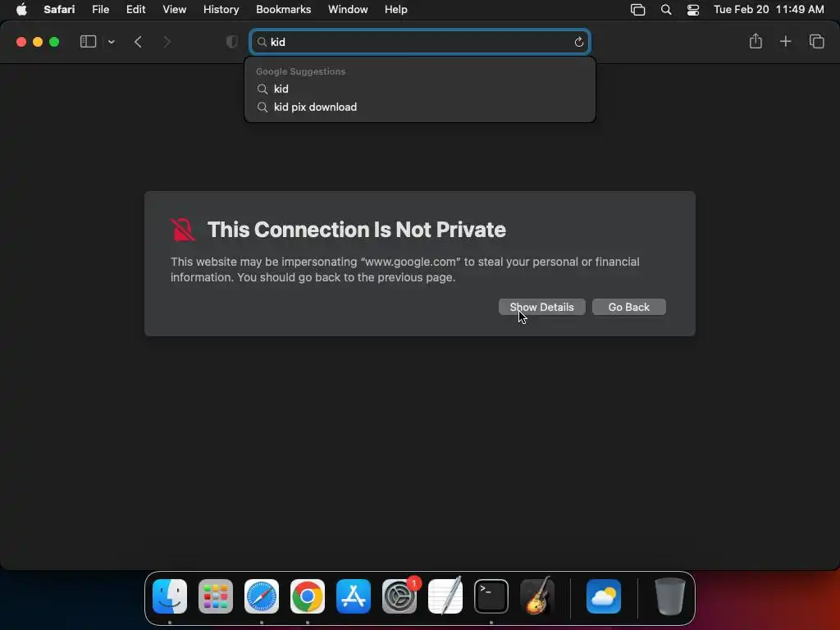Image resolution: width=840 pixels, height=630 pixels.
Task: Open GarageBand from the Dock
Action: pyautogui.click(x=537, y=596)
